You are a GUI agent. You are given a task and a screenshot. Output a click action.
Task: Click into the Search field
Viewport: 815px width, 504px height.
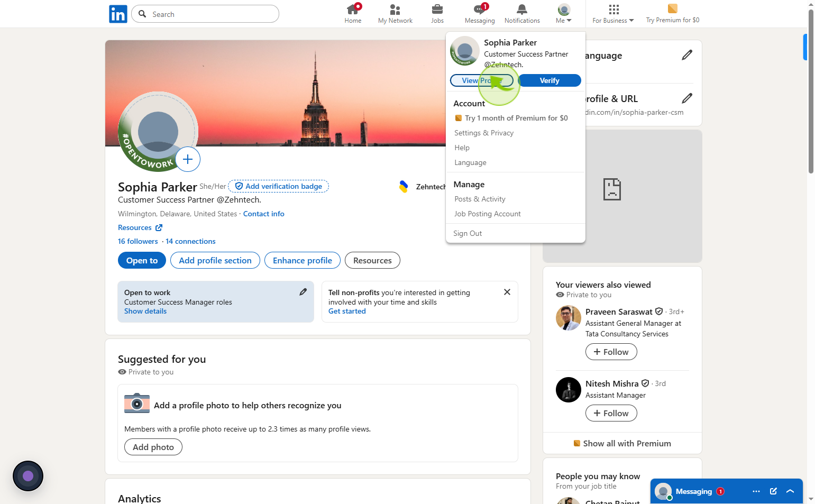coord(205,14)
